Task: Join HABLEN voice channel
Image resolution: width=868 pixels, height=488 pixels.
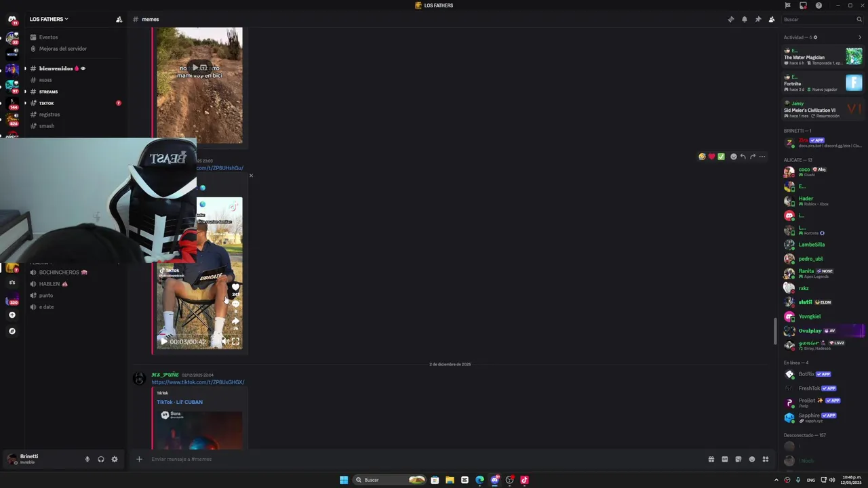Action: click(x=75, y=284)
